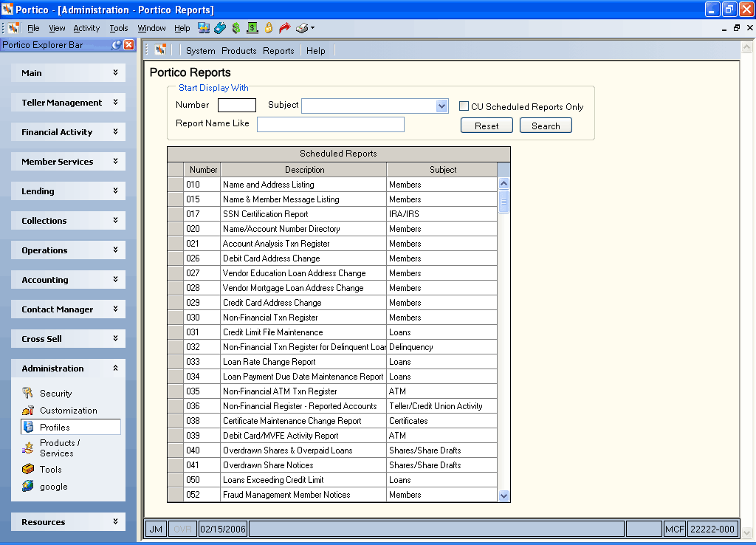The width and height of the screenshot is (756, 545).
Task: Click the pin icon on Portico Explorer Bar
Action: (116, 45)
